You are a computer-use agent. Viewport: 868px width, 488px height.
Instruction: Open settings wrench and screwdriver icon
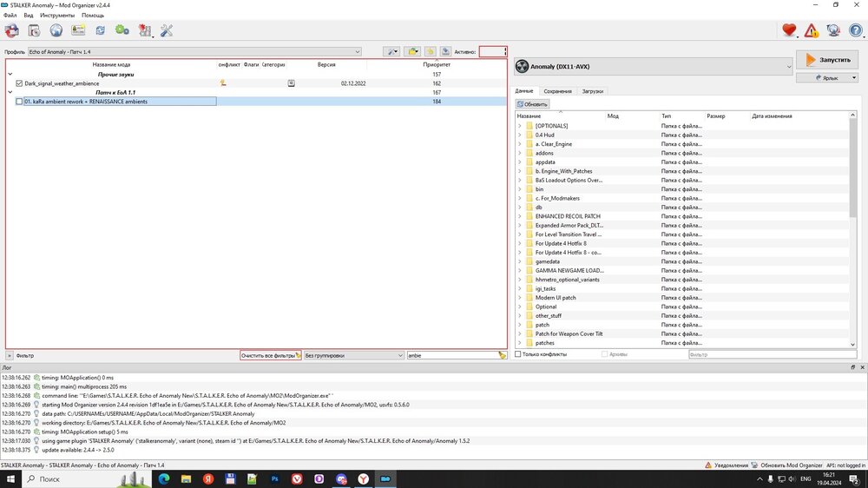coord(167,30)
